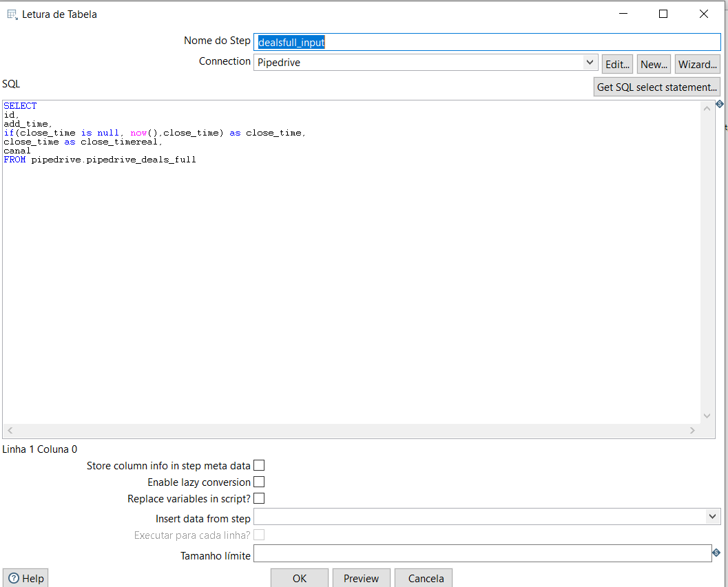
Task: Click the close_timereal alias text
Action: click(x=119, y=142)
